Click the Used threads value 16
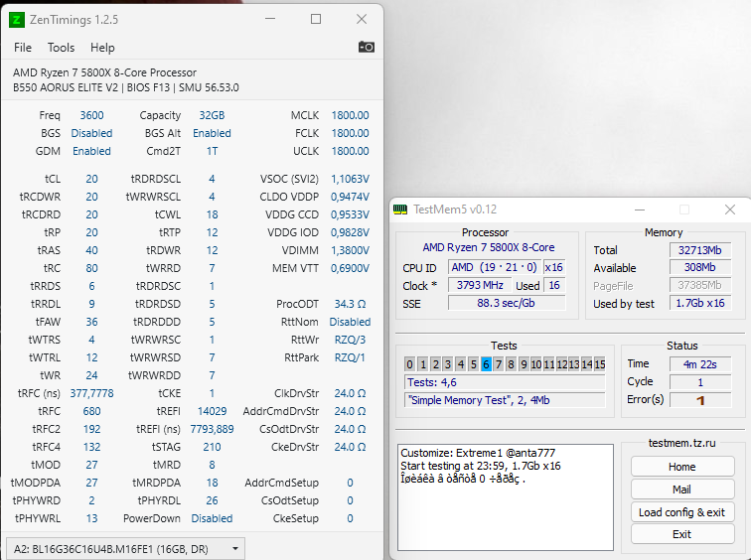751x560 pixels. [x=554, y=285]
